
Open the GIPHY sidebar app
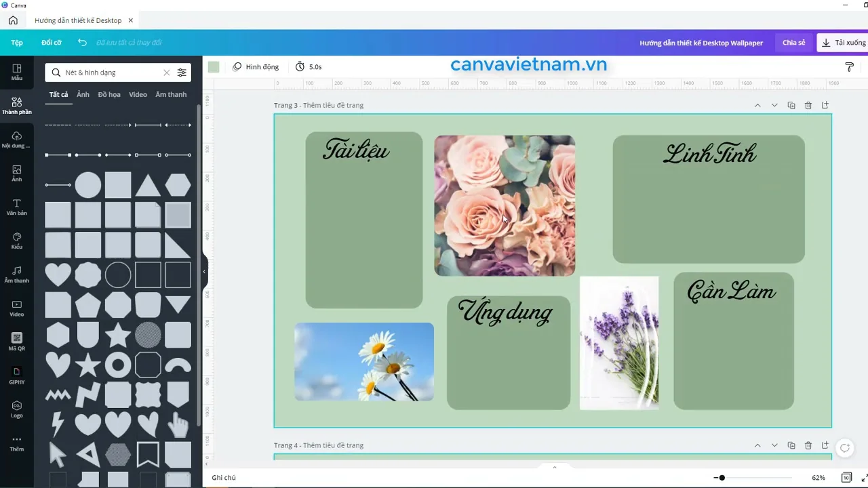pos(17,375)
